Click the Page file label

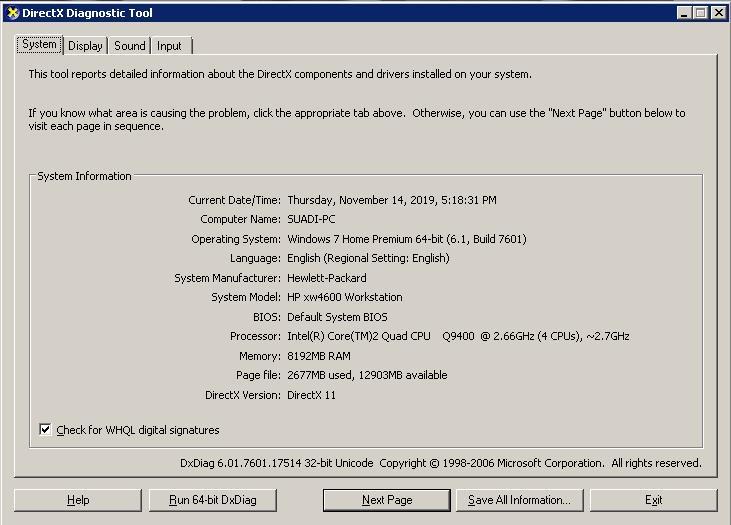point(258,375)
